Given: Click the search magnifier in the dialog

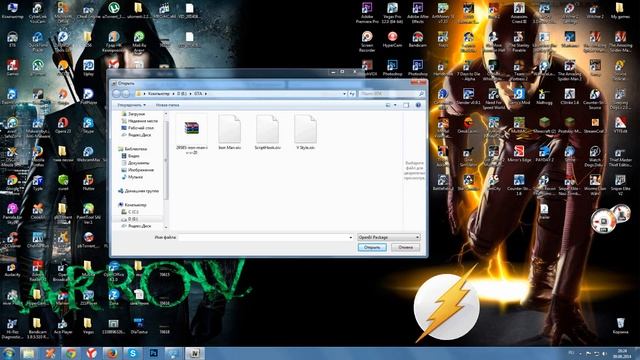Looking at the screenshot, I should (421, 94).
